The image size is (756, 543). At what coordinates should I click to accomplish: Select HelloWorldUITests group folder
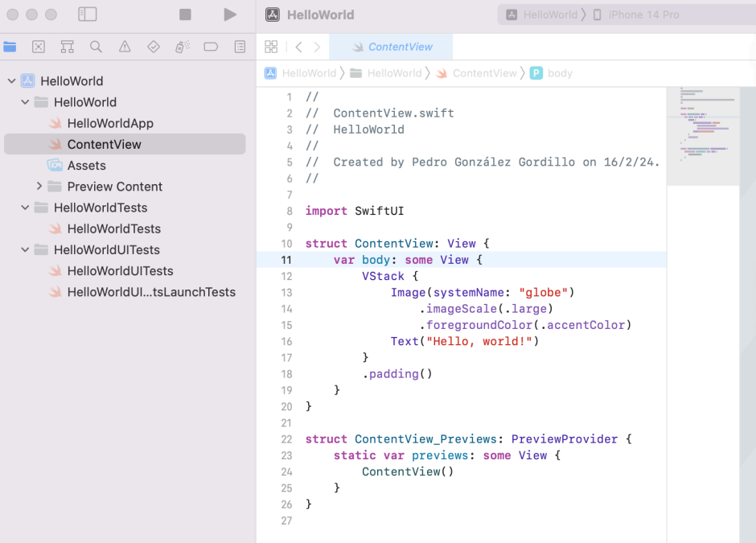(x=106, y=250)
